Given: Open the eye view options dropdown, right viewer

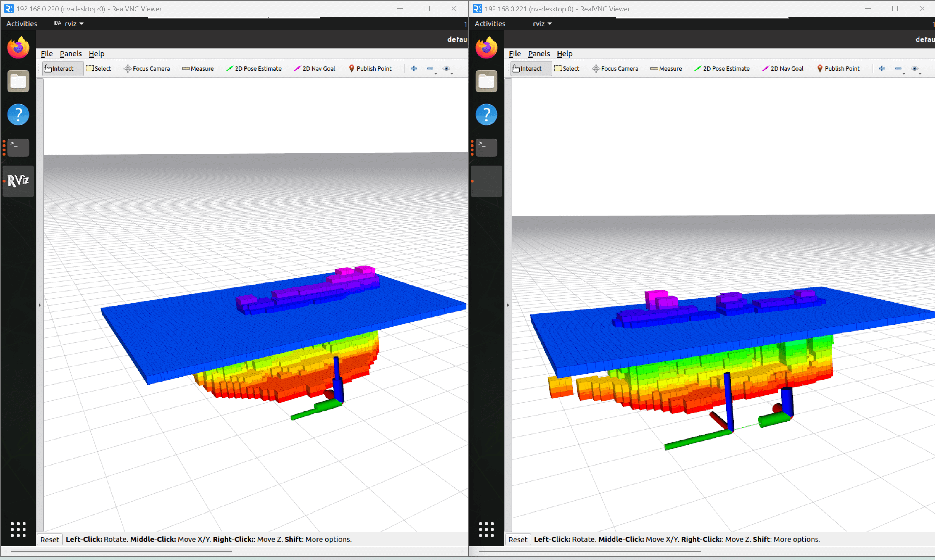Looking at the screenshot, I should click(915, 69).
